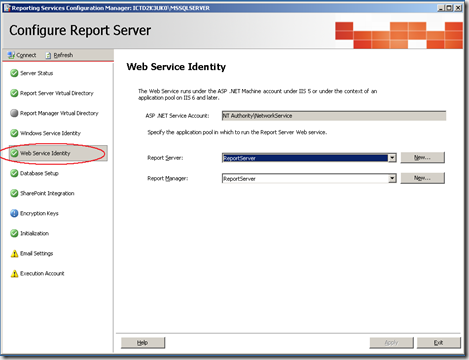
Task: Click the application icon in the title bar
Action: 7,8
